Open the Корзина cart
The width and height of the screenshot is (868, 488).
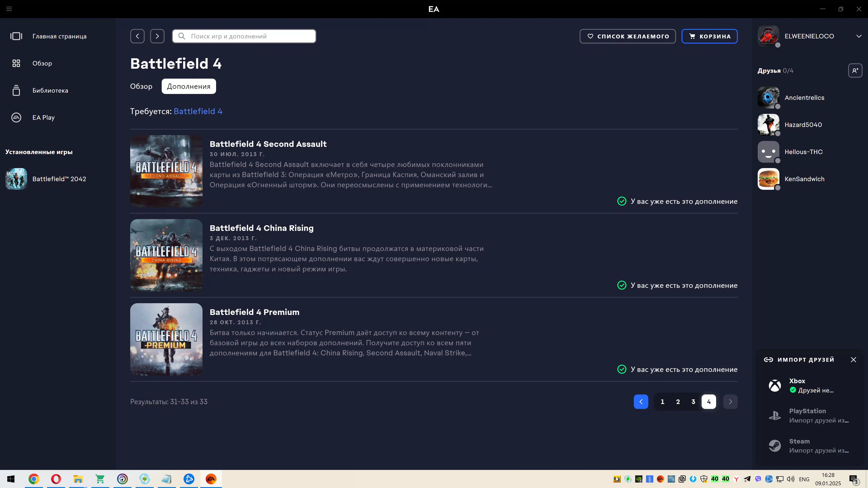(709, 36)
